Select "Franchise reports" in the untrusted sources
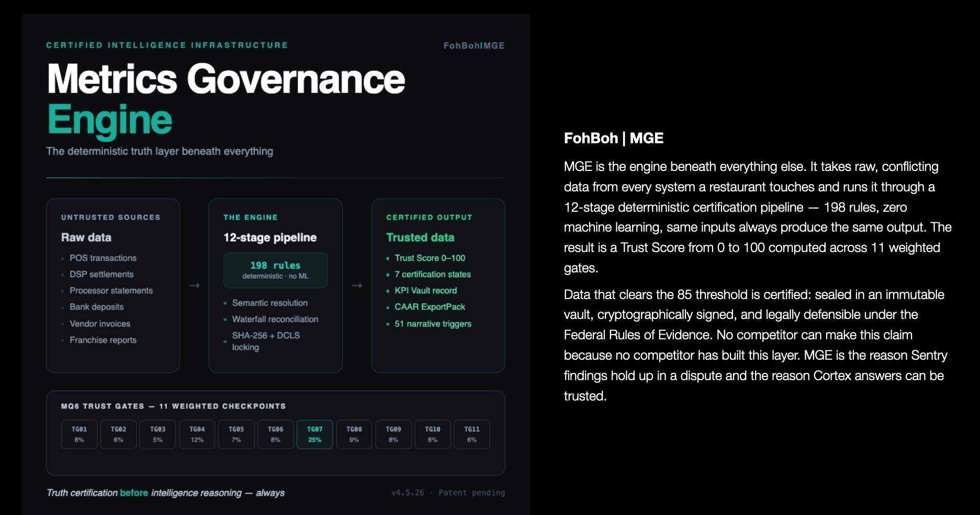 pyautogui.click(x=103, y=340)
